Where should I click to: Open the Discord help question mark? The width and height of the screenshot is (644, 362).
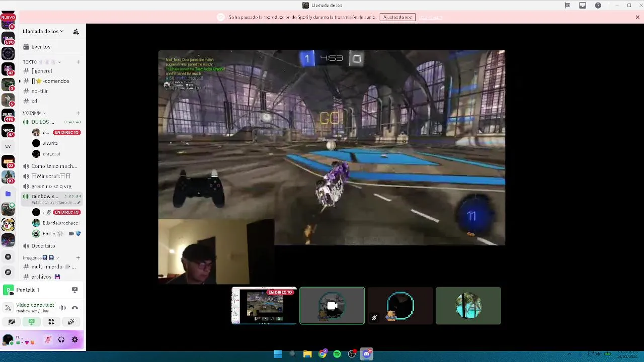point(598,6)
